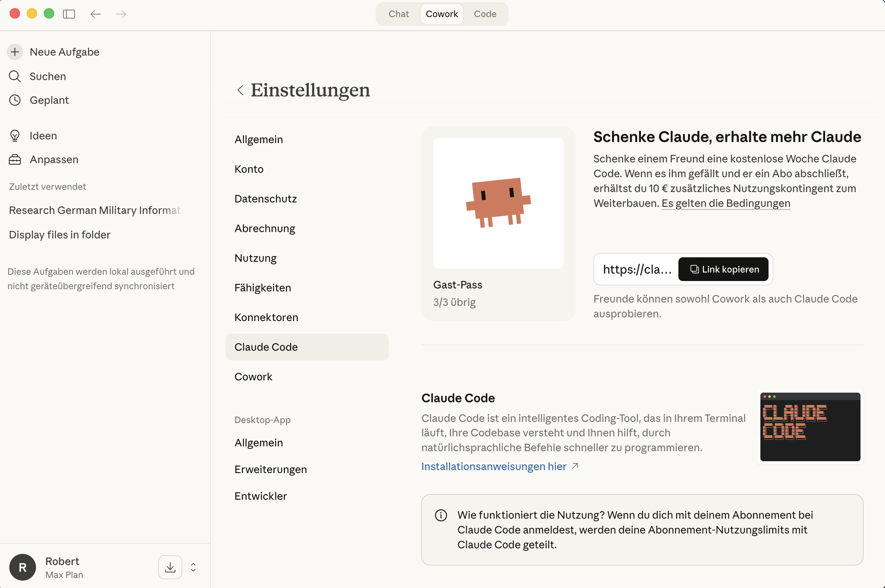Click the Geplant clock icon
Screen dimensions: 885x588
click(15, 100)
